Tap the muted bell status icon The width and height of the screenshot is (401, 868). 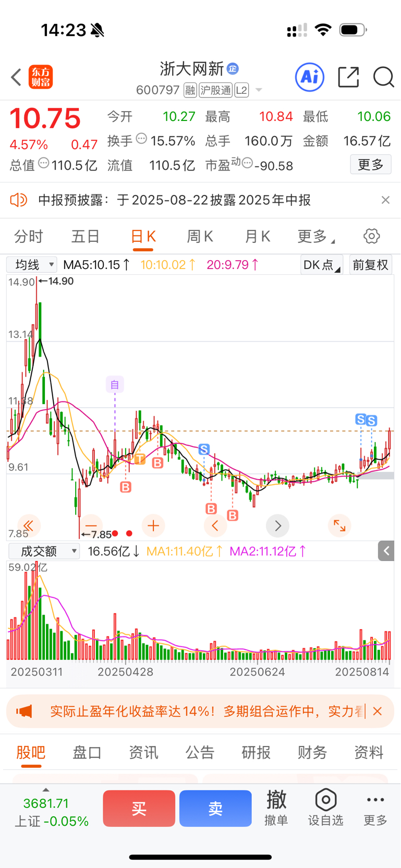tap(97, 30)
